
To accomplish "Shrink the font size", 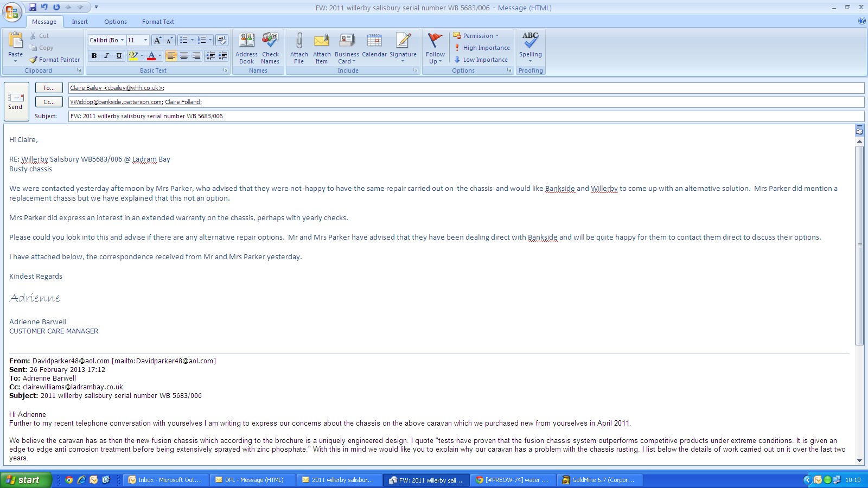I will 169,40.
